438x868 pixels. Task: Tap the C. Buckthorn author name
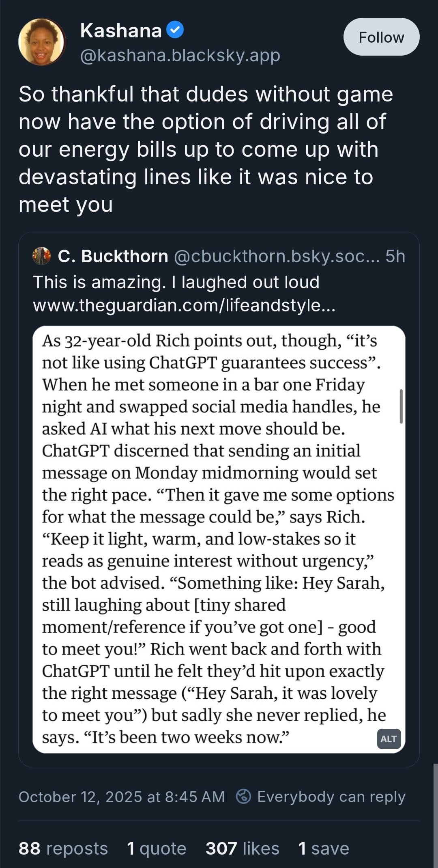tap(113, 256)
